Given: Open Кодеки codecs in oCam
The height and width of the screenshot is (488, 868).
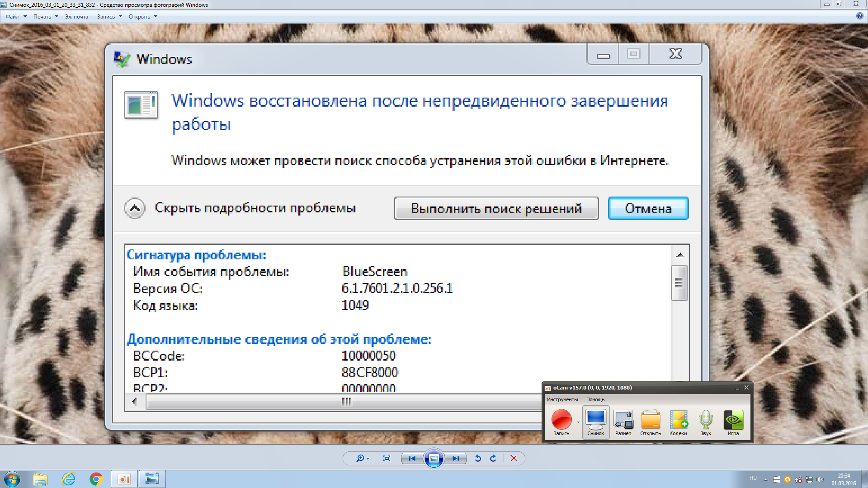Looking at the screenshot, I should pos(678,422).
